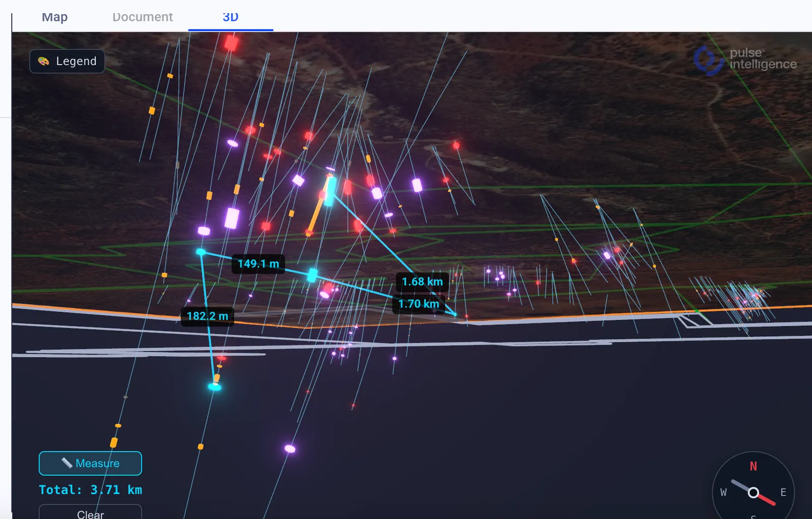This screenshot has width=812, height=519.
Task: Click the compass N marker
Action: click(x=754, y=466)
